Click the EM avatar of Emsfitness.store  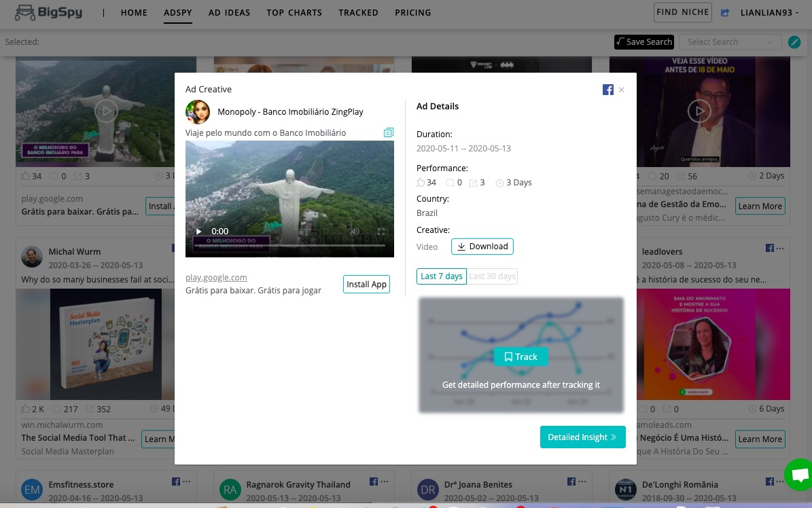coord(31,490)
